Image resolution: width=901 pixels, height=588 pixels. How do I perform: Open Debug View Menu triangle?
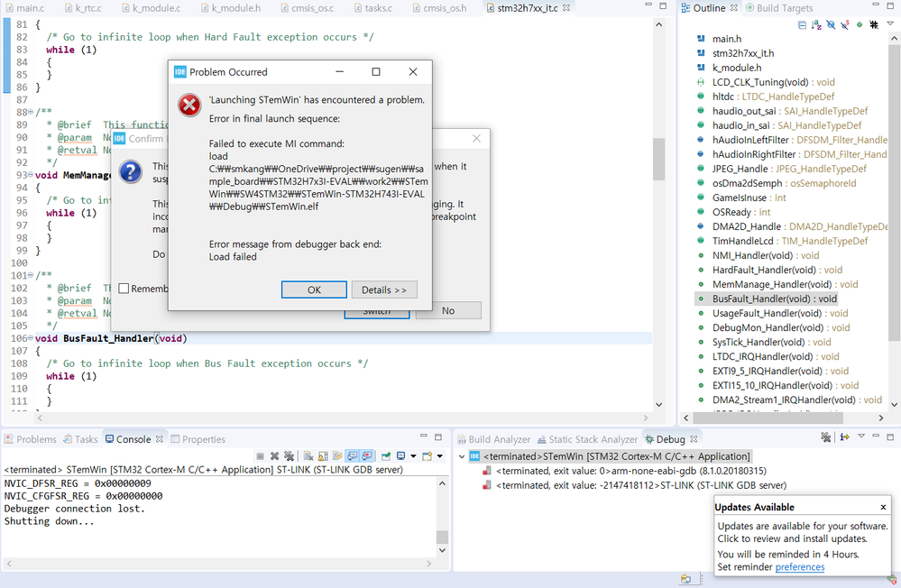tap(860, 436)
